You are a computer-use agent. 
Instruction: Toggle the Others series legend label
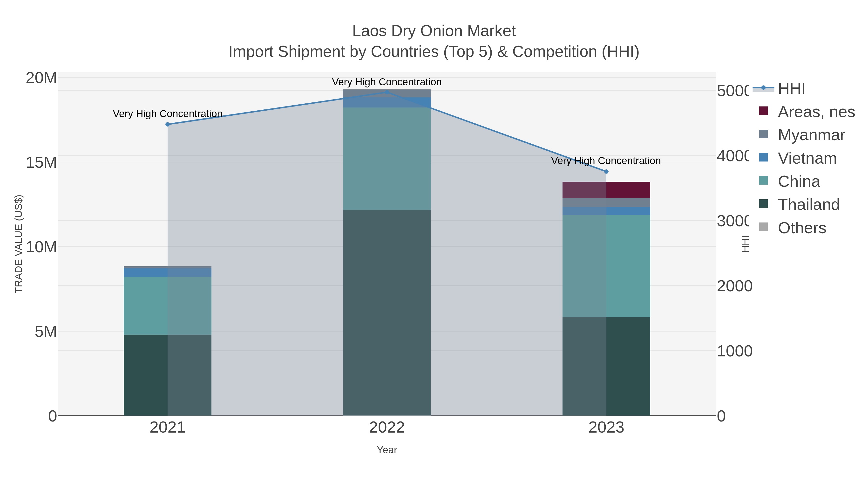click(802, 228)
